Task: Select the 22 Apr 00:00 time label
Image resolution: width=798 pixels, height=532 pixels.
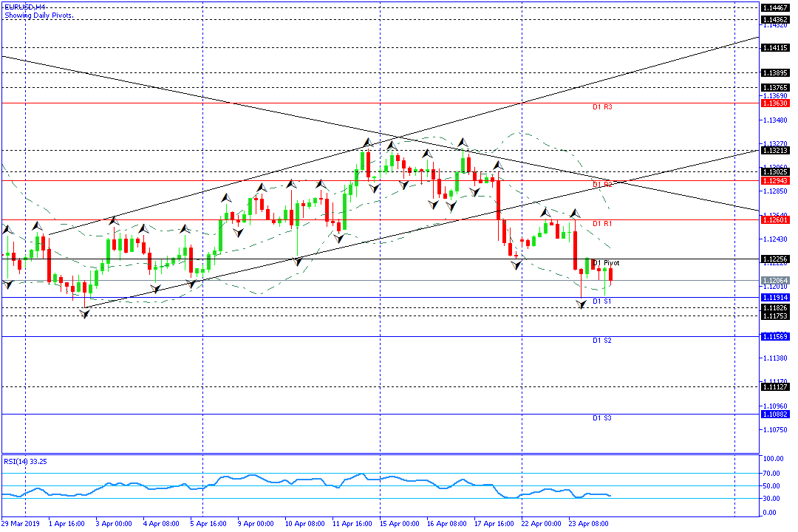Action: point(542,523)
